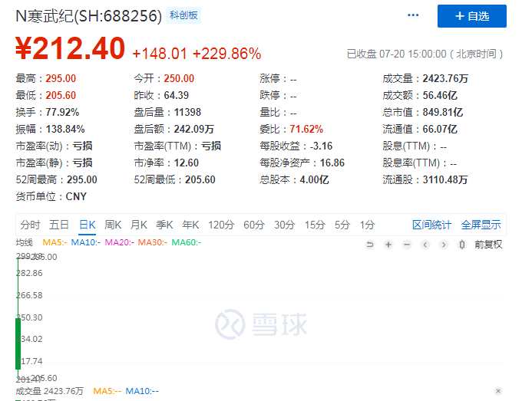Image resolution: width=532 pixels, height=401 pixels.
Task: Zoom out the chart with minus icon
Action: click(x=407, y=245)
